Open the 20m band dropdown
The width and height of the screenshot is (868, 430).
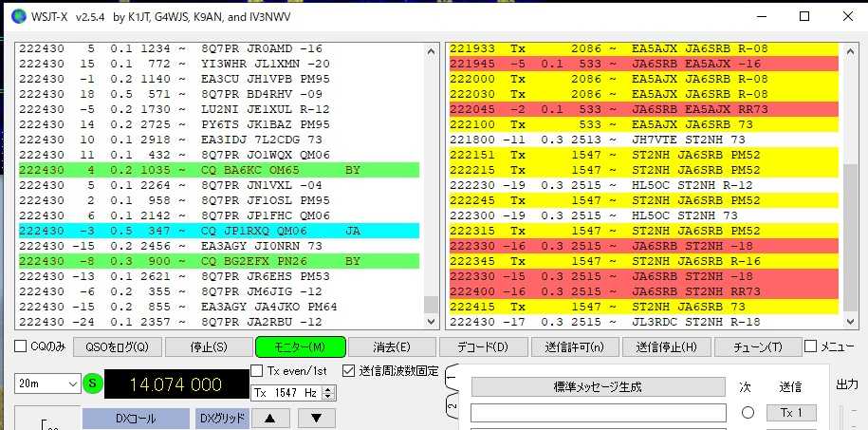[47, 383]
